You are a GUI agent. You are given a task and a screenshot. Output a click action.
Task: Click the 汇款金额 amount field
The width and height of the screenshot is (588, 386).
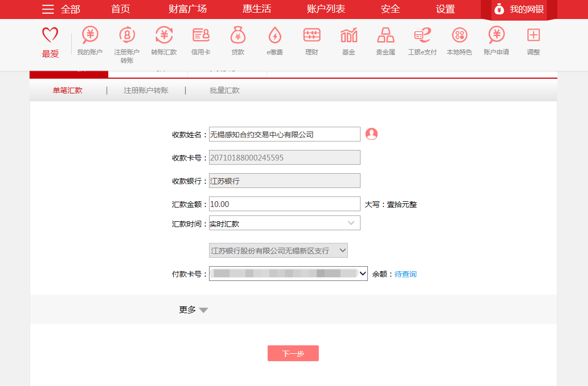point(284,204)
